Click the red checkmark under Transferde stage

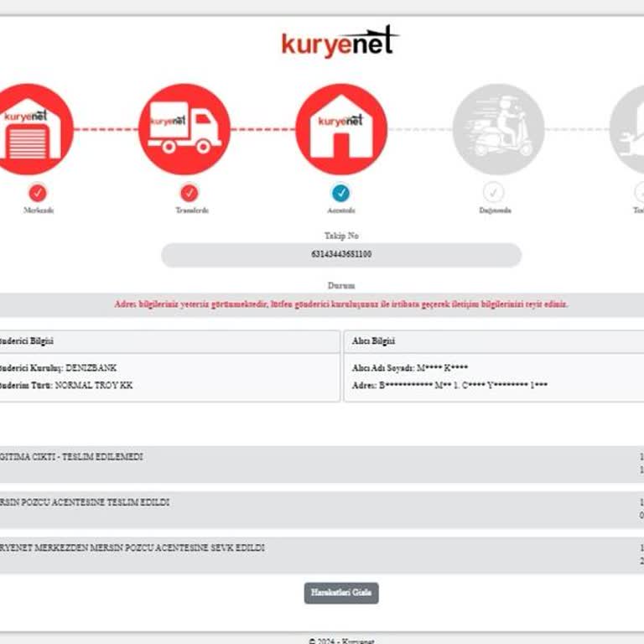[x=190, y=193]
